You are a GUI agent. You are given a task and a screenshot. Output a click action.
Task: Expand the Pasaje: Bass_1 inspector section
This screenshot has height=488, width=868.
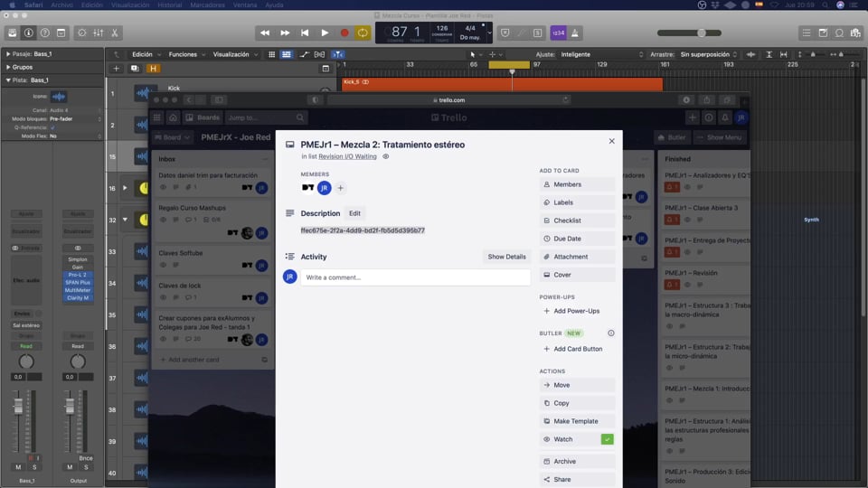click(8, 53)
